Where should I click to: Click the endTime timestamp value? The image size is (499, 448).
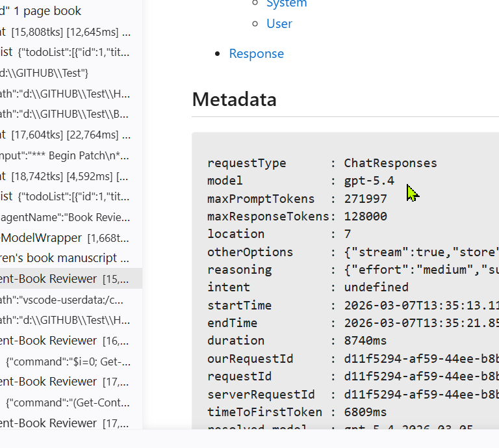coord(421,323)
